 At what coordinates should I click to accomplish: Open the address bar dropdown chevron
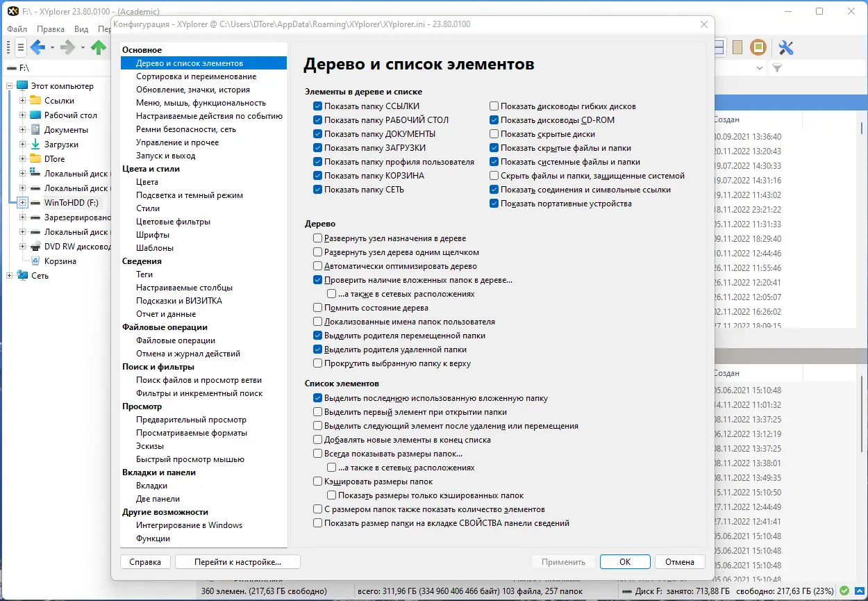coord(760,68)
